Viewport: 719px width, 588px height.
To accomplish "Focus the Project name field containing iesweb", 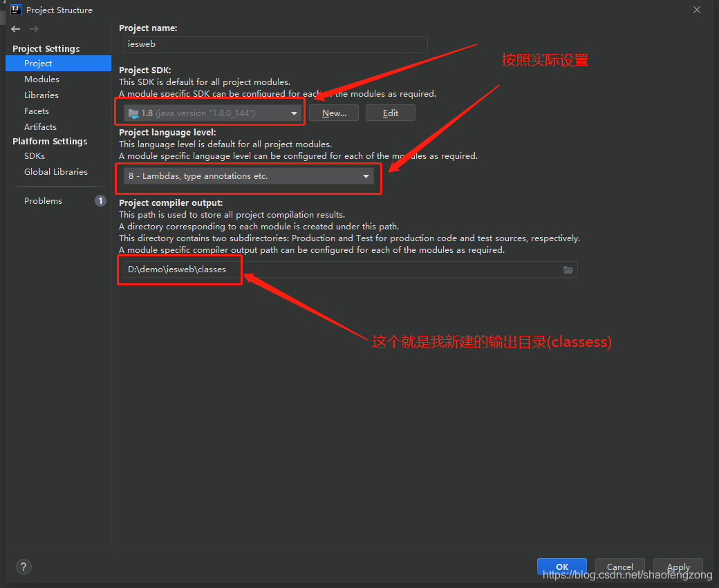I will pyautogui.click(x=276, y=44).
